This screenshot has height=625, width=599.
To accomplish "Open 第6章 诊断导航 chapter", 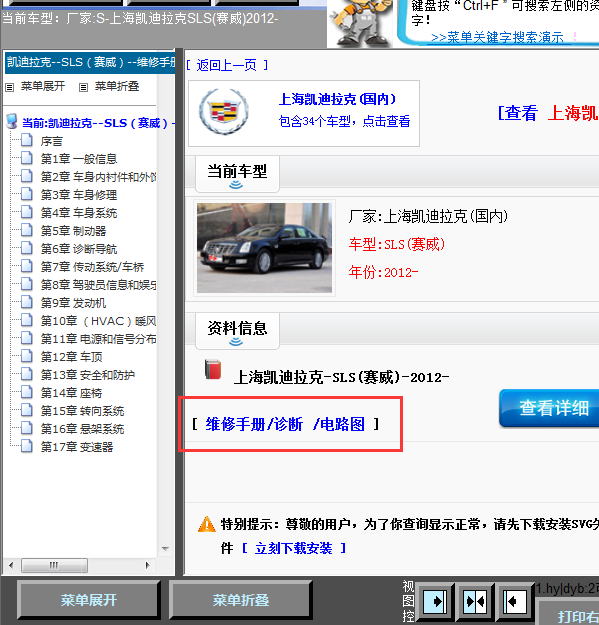I will pos(79,249).
